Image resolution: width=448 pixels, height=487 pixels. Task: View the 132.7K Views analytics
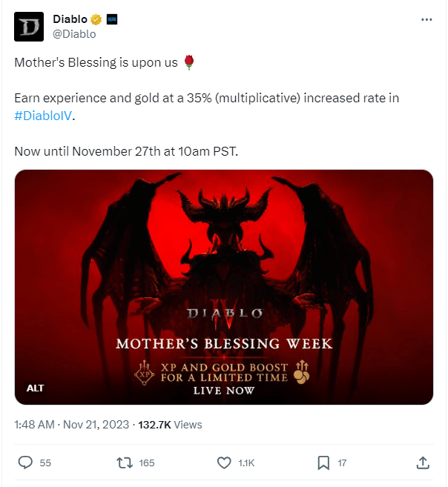170,425
